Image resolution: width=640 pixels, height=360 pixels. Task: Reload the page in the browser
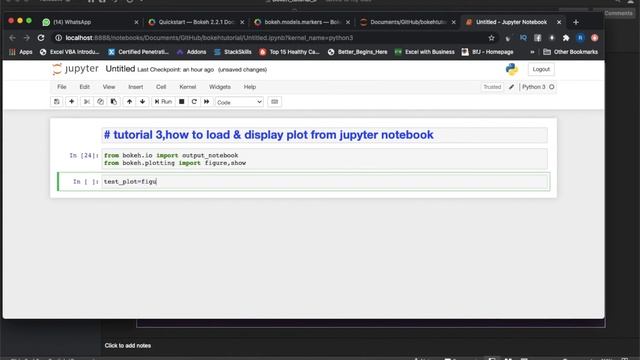(x=41, y=38)
